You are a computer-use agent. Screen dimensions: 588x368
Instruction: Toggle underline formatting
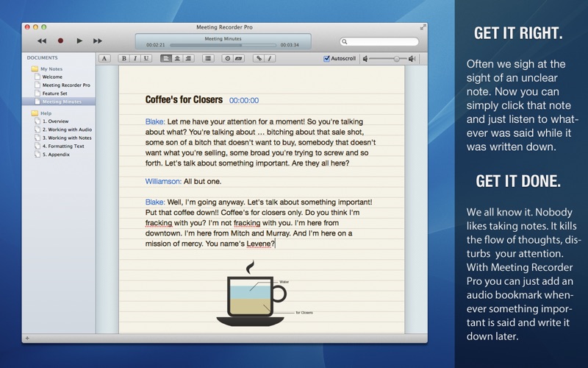coord(146,58)
